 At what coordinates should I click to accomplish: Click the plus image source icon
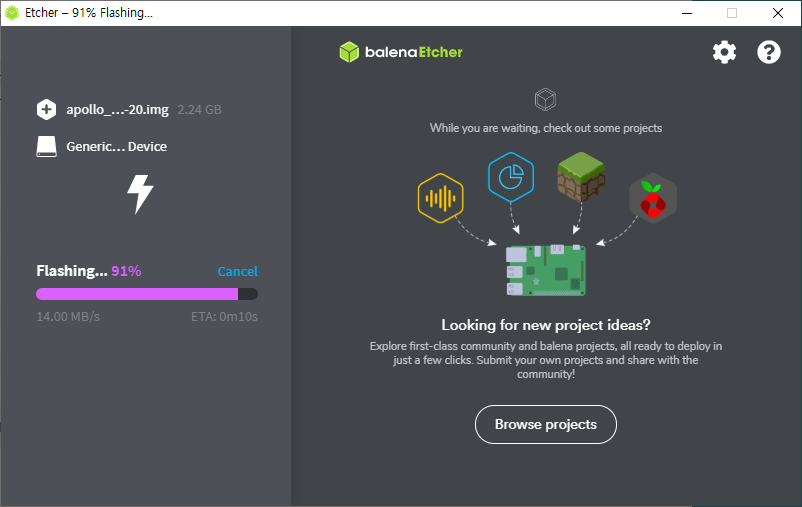pyautogui.click(x=46, y=109)
